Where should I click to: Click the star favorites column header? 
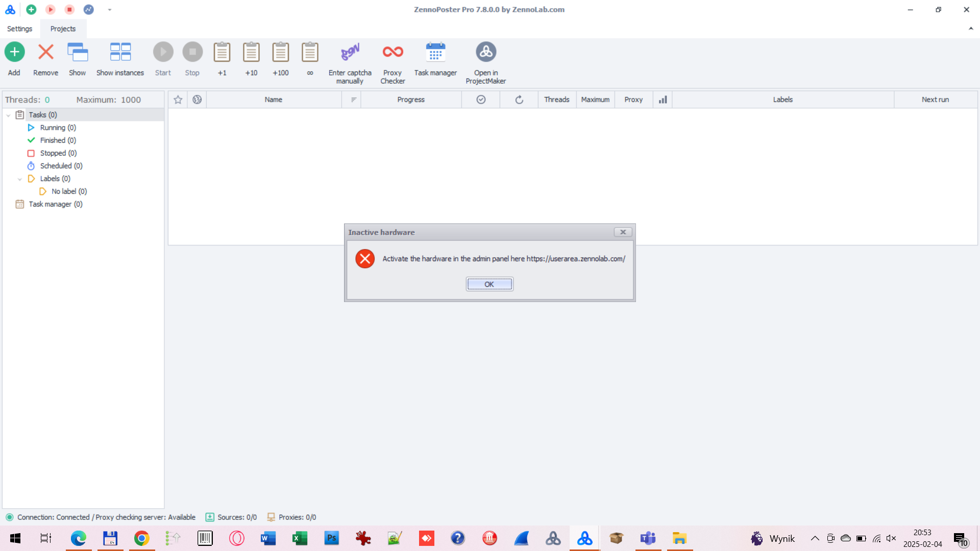coord(178,99)
